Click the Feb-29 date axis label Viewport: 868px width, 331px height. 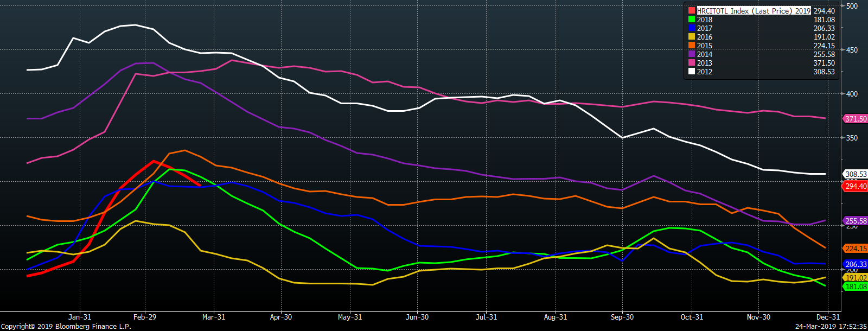tap(145, 317)
